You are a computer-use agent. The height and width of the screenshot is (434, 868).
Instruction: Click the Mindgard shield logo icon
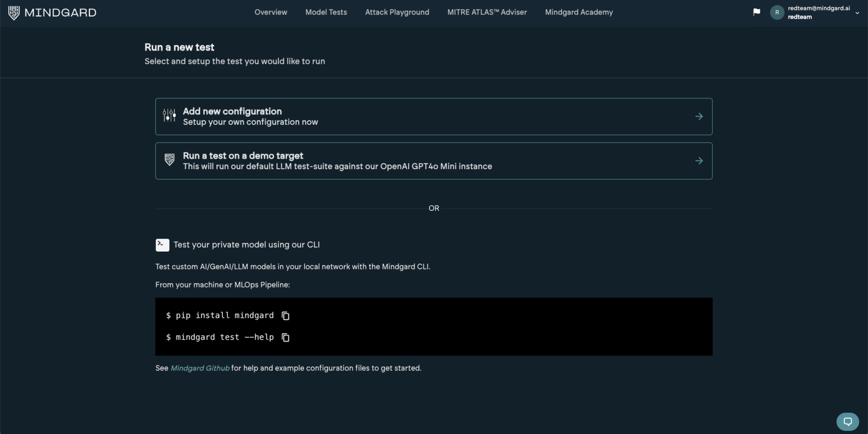14,13
